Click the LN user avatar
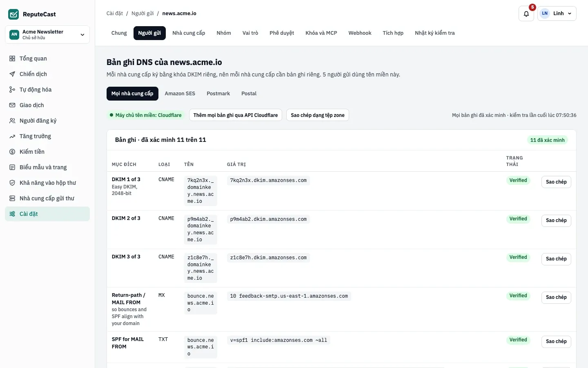 click(545, 13)
